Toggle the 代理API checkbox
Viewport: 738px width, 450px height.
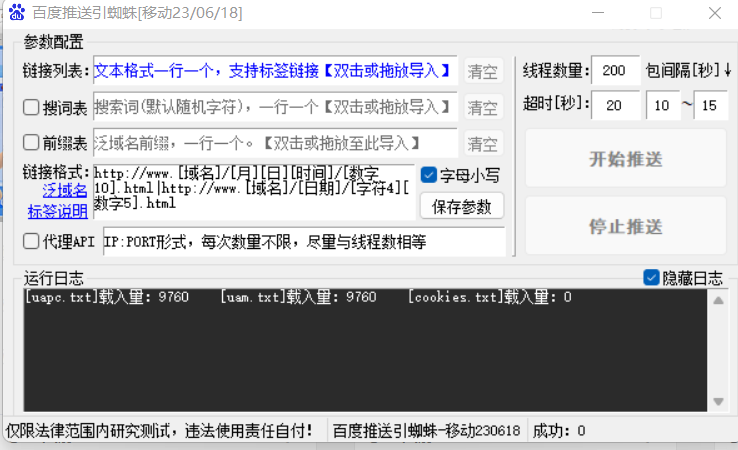31,241
